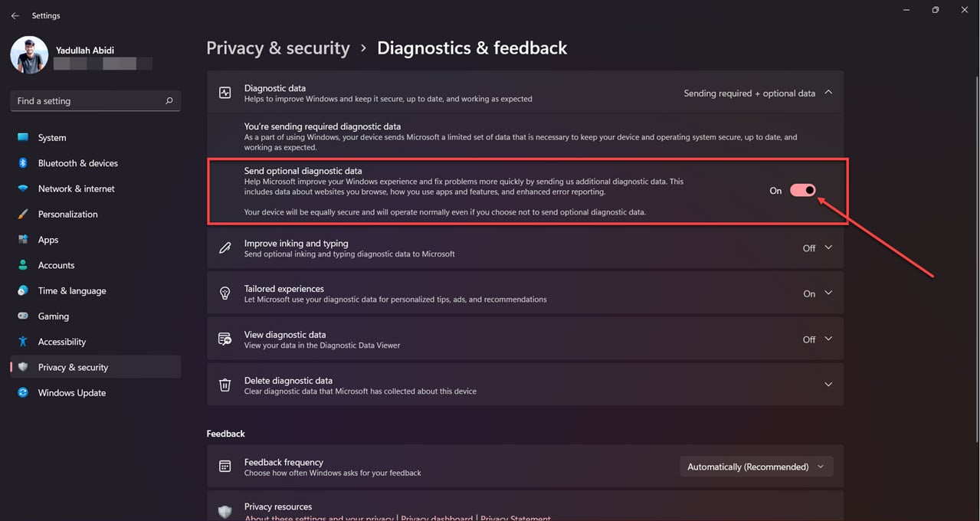The image size is (980, 521).
Task: Click the trash icon for Delete diagnostic data
Action: click(x=225, y=384)
